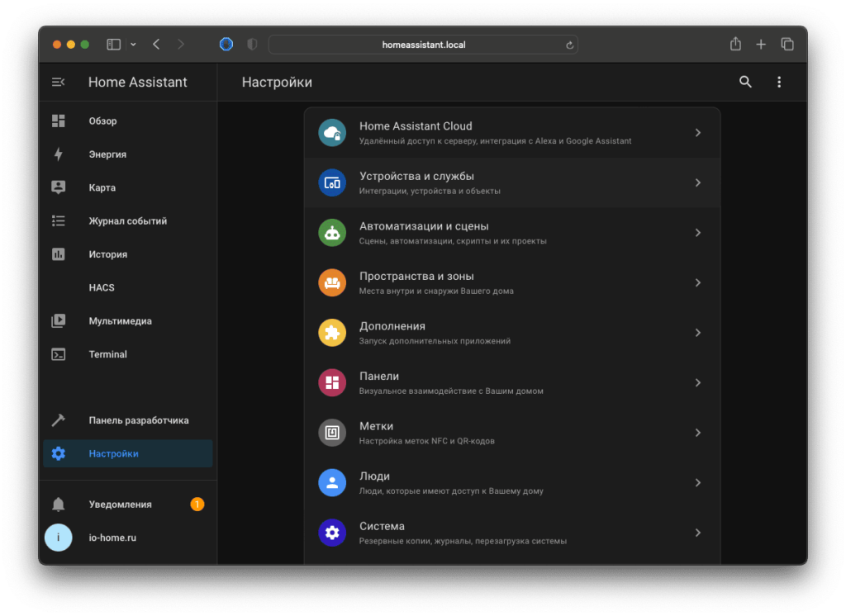
Task: Click the red dashboards panel icon
Action: coord(332,383)
